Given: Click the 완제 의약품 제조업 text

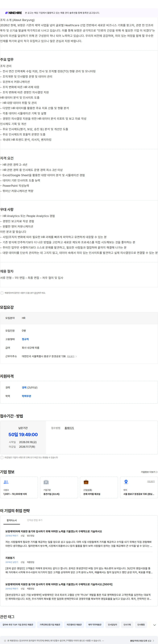Looking at the screenshot, I should 92,494.
